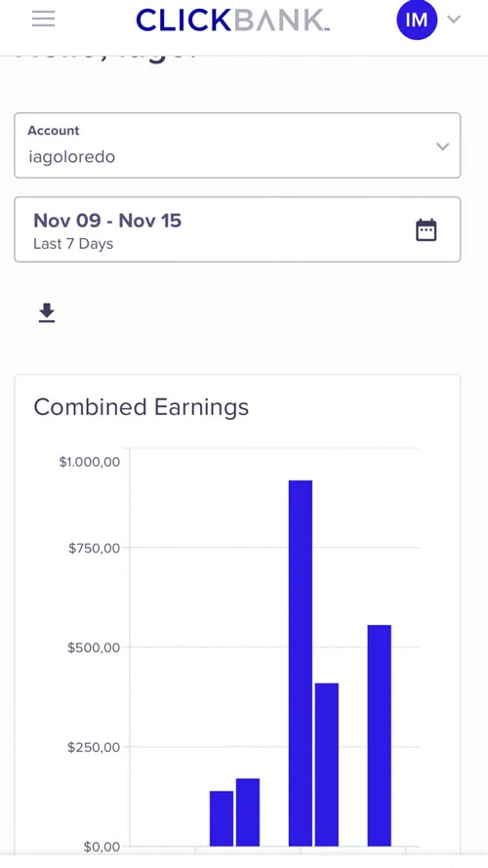The height and width of the screenshot is (868, 488).
Task: Click the Combined Earnings card title
Action: coord(142,407)
